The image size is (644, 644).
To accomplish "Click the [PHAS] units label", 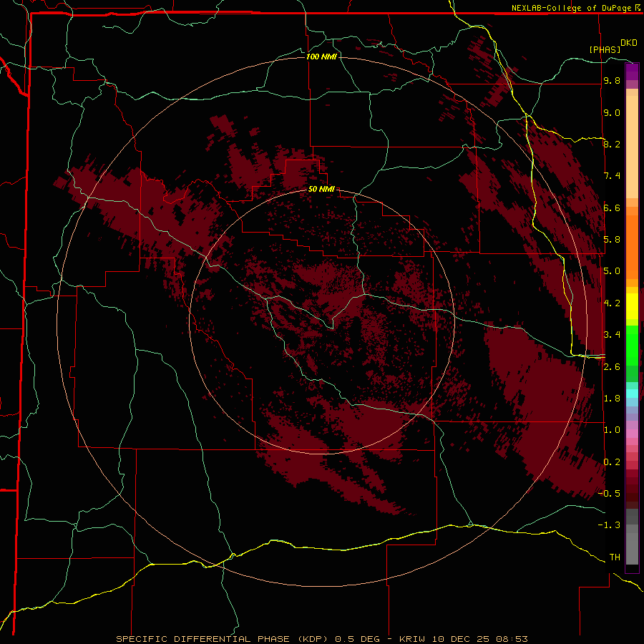I will pyautogui.click(x=605, y=49).
